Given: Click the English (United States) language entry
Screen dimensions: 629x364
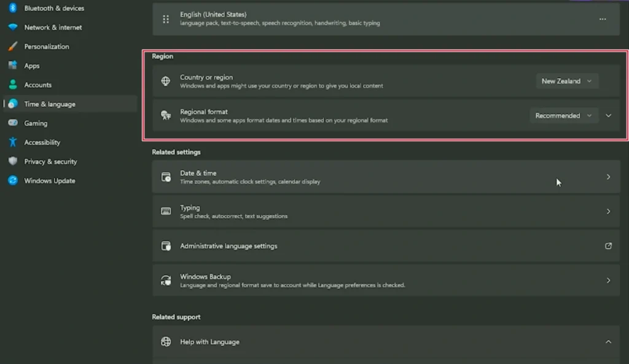Looking at the screenshot, I should 386,19.
